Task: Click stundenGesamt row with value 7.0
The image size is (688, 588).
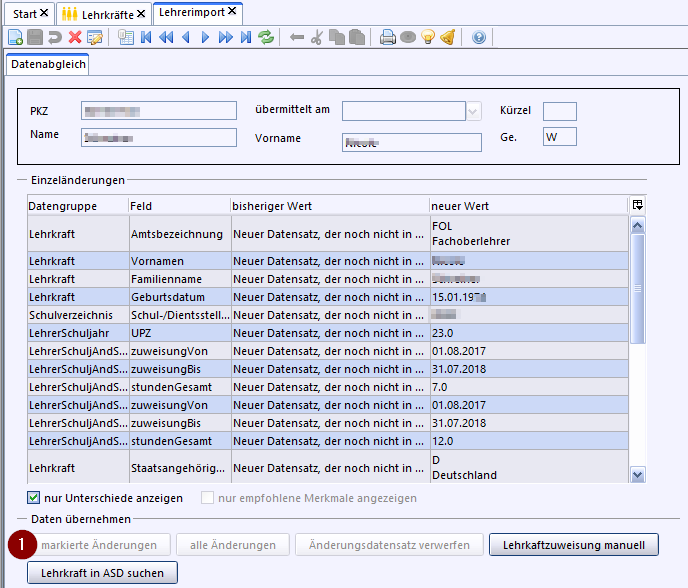Action: [328, 387]
